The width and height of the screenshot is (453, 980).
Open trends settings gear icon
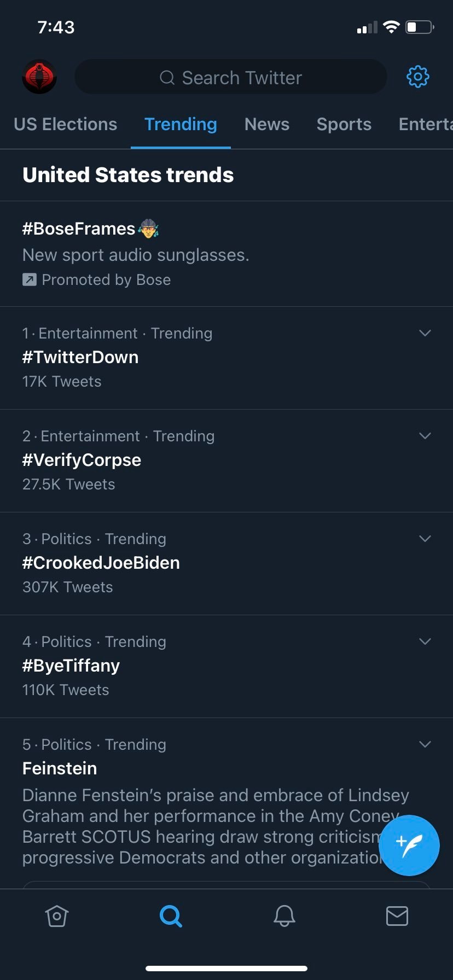tap(418, 77)
